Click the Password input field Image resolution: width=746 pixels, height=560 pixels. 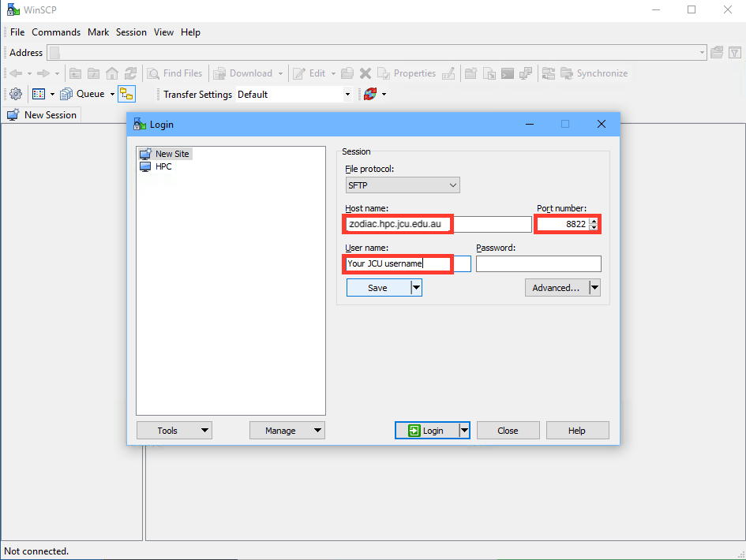click(538, 264)
